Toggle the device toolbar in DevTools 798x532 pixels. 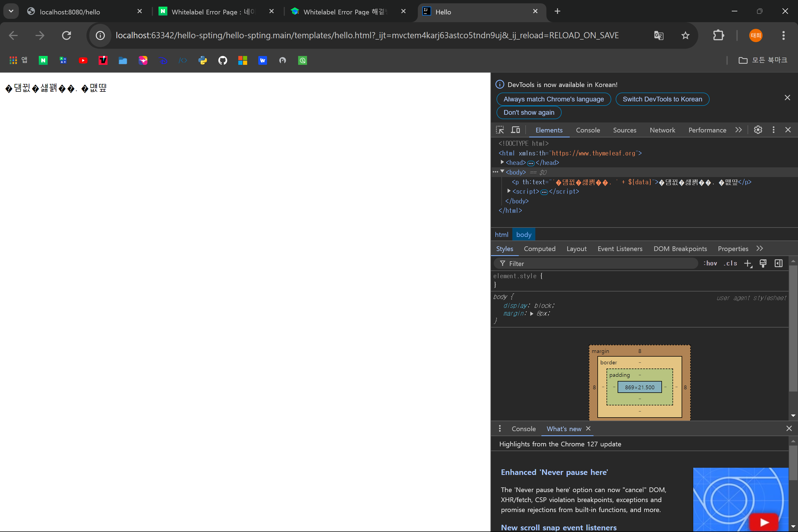515,130
